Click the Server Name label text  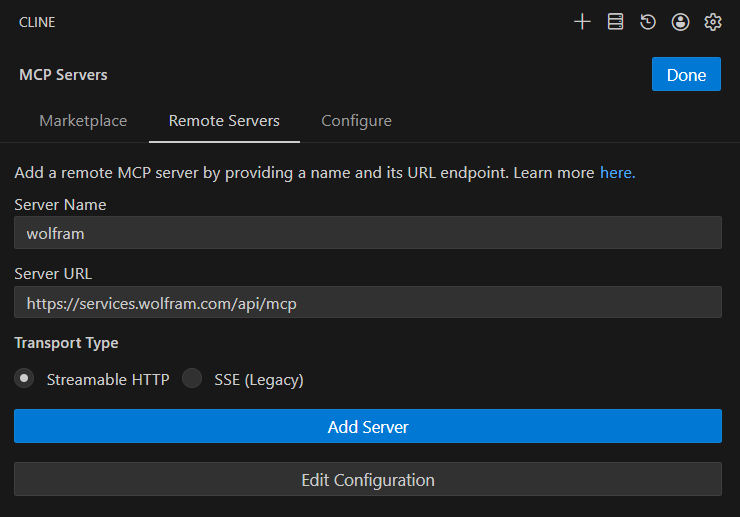(x=60, y=205)
